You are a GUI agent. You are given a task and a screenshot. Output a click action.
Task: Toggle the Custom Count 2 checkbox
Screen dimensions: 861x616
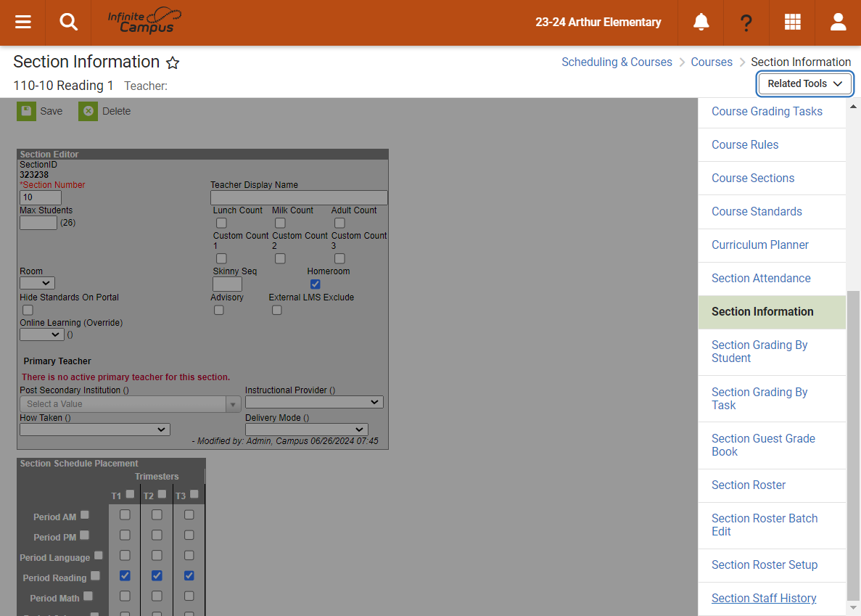pyautogui.click(x=280, y=258)
